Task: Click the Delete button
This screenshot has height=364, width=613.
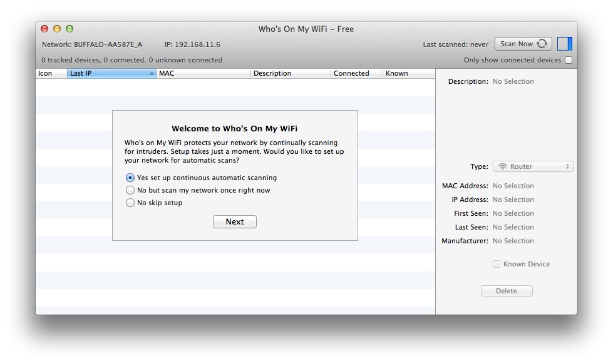Action: point(507,291)
